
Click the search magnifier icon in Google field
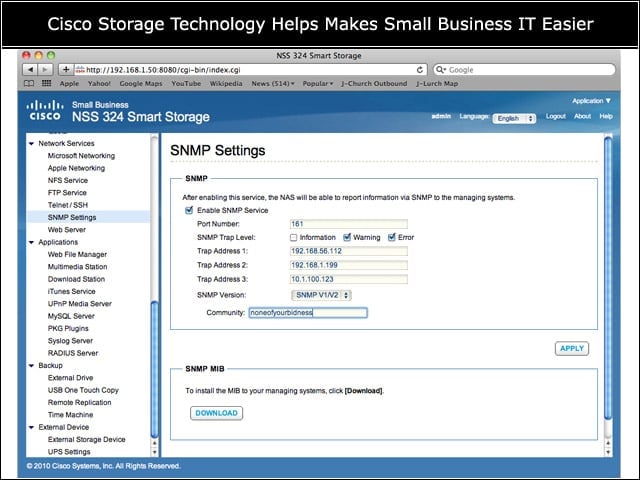pyautogui.click(x=440, y=70)
